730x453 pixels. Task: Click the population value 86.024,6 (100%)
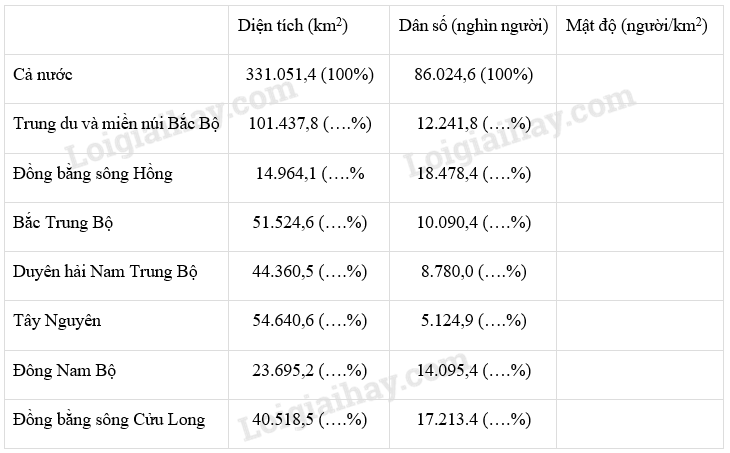pyautogui.click(x=473, y=75)
